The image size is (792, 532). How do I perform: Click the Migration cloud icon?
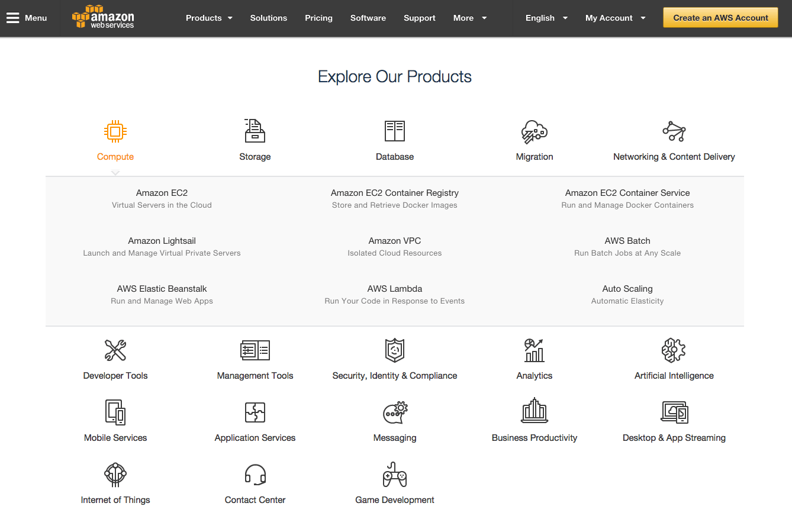(x=535, y=131)
